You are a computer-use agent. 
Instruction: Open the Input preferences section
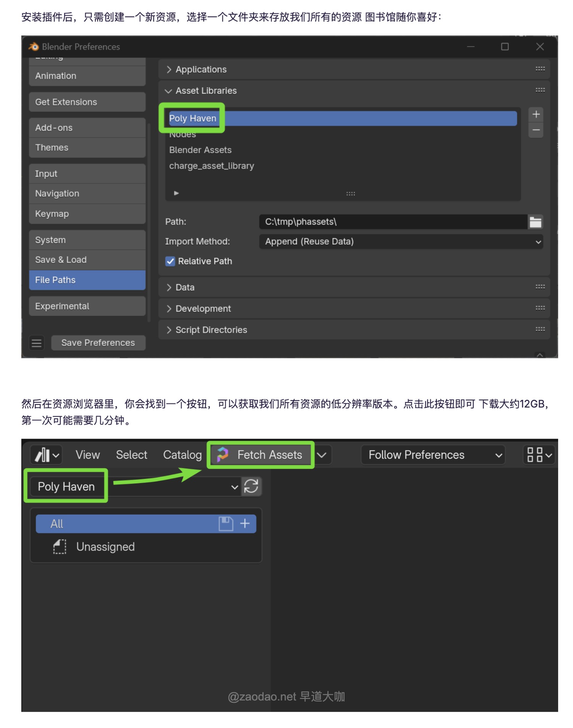(x=87, y=174)
